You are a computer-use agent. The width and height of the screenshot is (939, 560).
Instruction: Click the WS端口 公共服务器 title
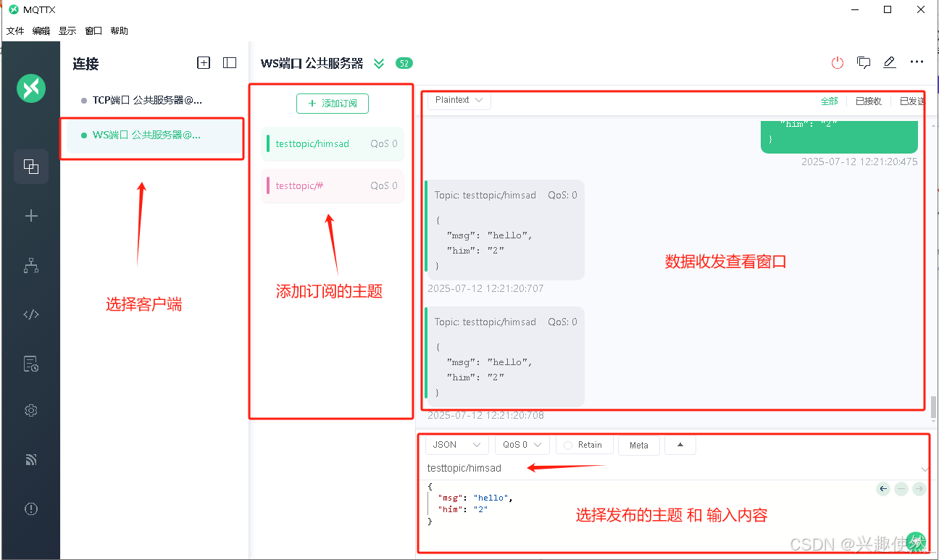[312, 63]
